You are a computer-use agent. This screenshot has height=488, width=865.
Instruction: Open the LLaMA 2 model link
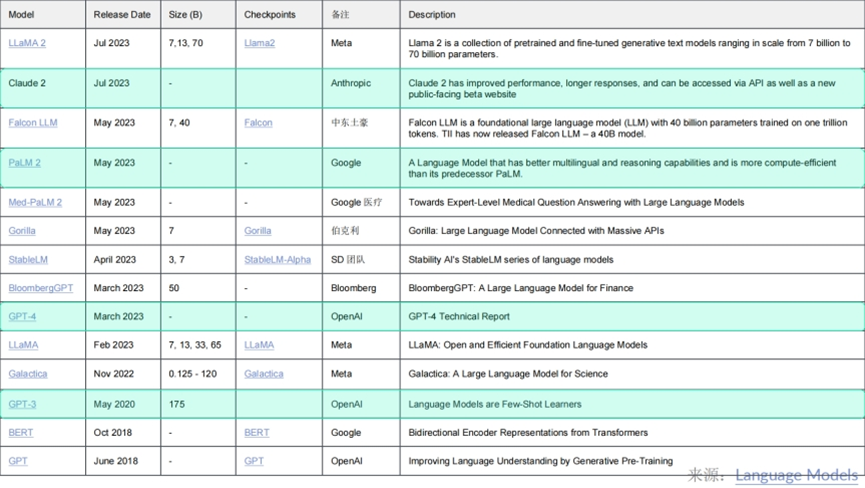coord(27,43)
